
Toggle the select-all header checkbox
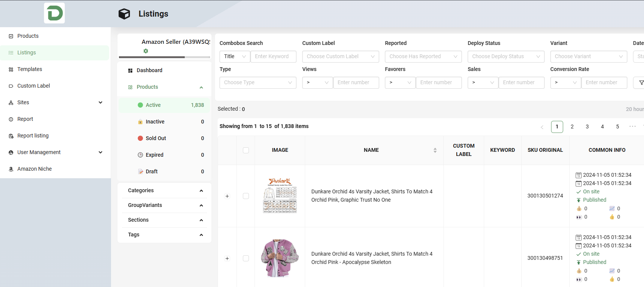(246, 150)
